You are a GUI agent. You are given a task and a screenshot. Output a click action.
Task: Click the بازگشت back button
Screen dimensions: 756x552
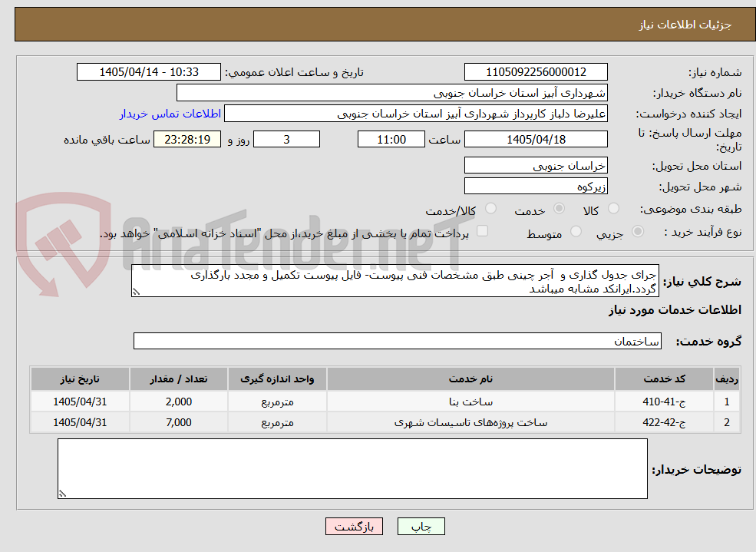click(x=354, y=527)
